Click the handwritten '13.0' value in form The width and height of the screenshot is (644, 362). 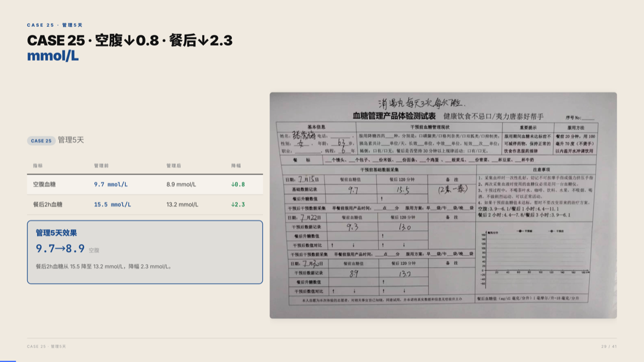[404, 227]
